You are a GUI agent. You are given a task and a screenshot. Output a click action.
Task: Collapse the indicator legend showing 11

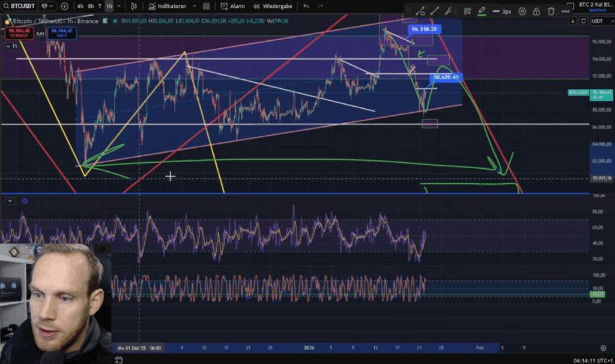[12, 46]
